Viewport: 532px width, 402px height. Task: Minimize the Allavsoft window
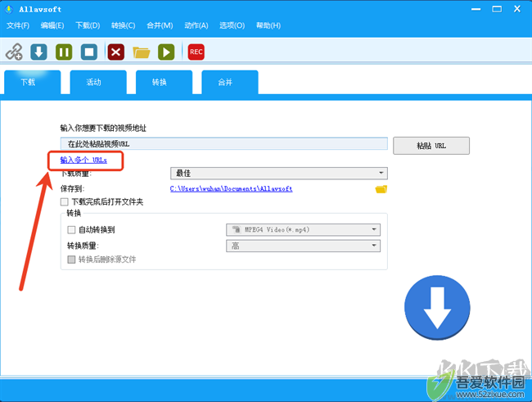tap(476, 9)
